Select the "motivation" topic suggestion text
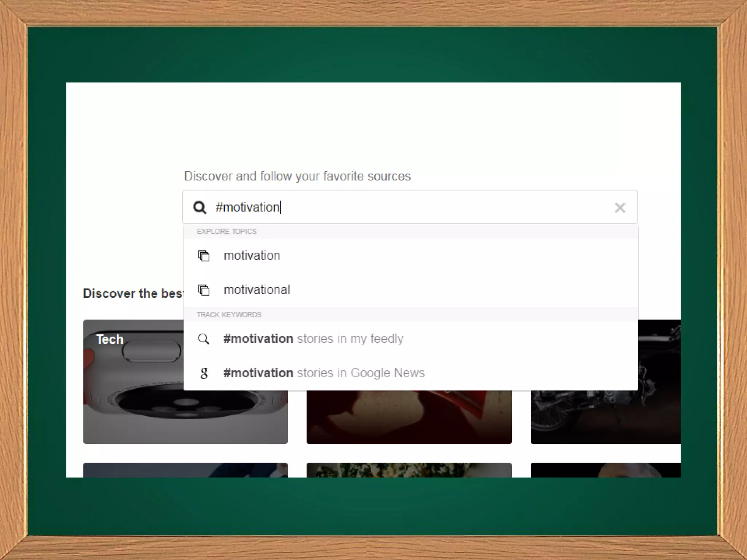 (x=252, y=256)
